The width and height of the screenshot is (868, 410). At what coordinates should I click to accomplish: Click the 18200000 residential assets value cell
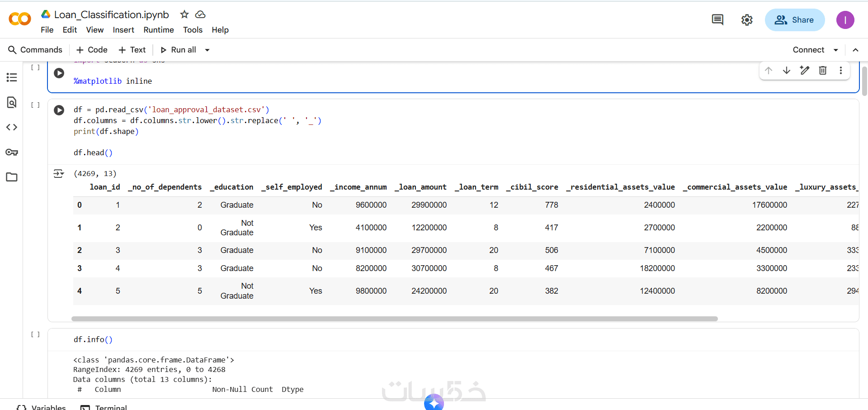pyautogui.click(x=657, y=268)
